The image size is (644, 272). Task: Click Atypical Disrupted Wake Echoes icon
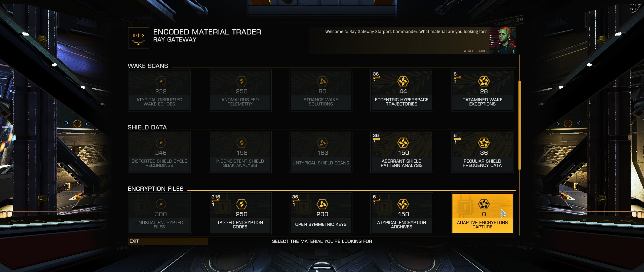click(161, 81)
